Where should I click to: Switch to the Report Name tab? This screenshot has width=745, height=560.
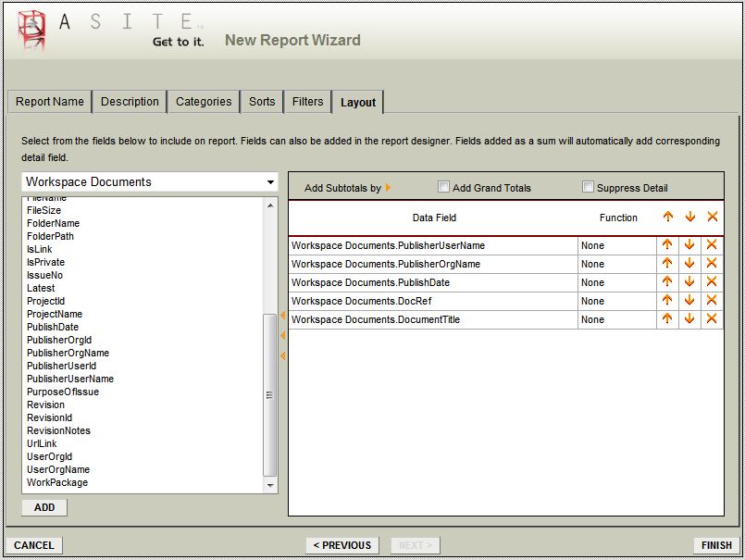pos(50,102)
